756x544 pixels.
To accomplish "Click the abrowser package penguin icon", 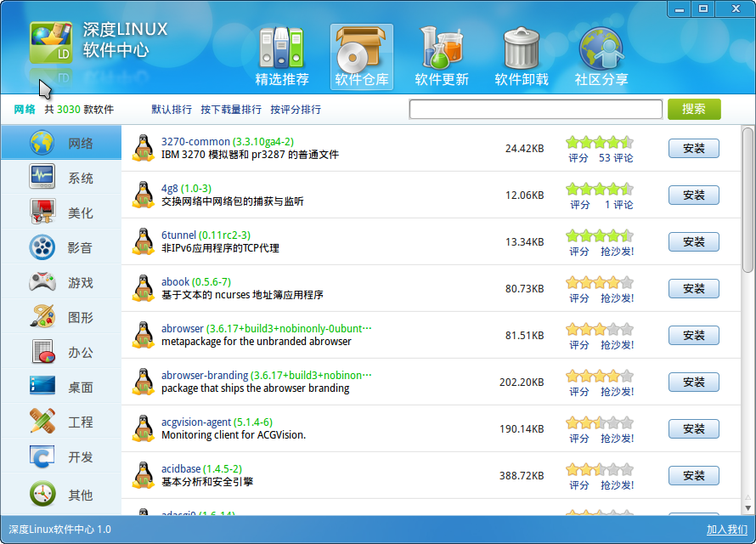I will click(144, 335).
